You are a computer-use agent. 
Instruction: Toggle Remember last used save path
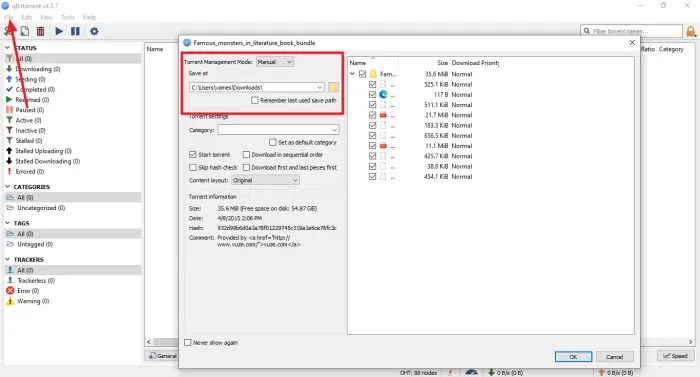[x=254, y=101]
